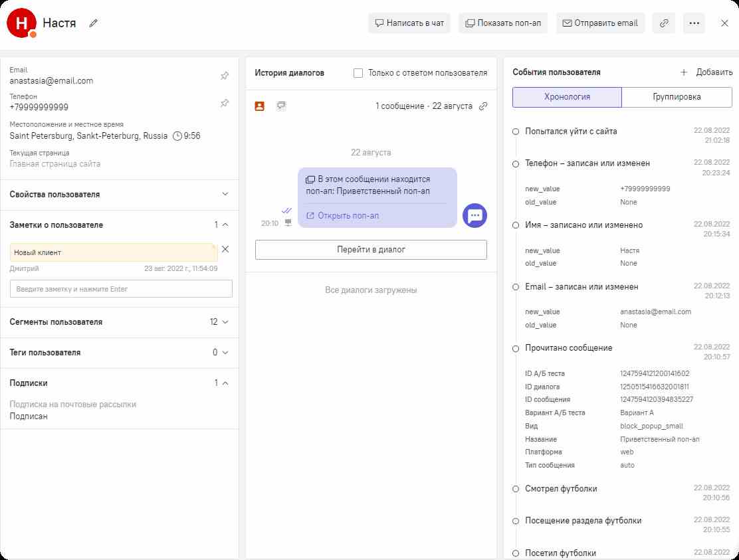Click the note text Новый клиент

coord(38,252)
